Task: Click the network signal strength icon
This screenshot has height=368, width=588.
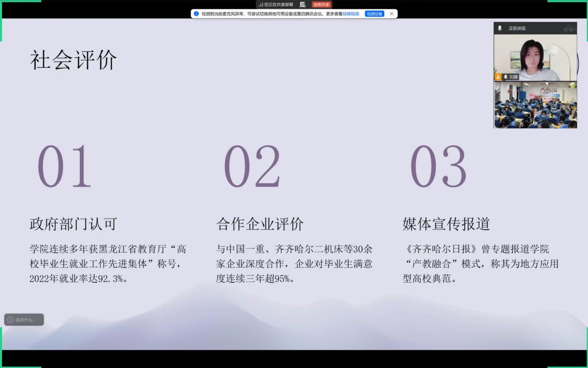Action: 261,5
